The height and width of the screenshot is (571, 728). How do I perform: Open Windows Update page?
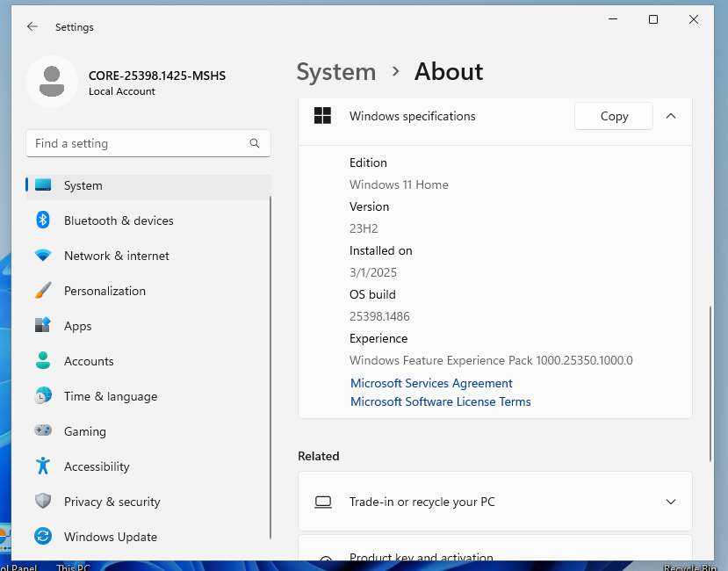[x=148, y=537]
